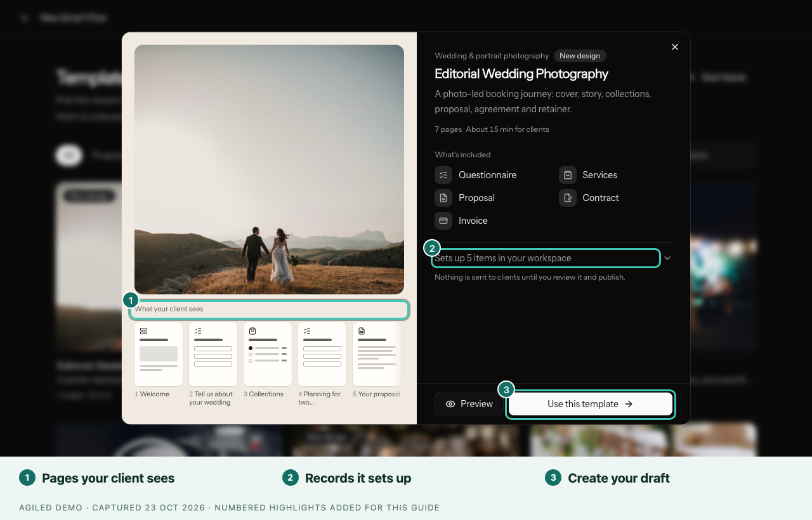This screenshot has height=520, width=812.
Task: Select the Welcome page thumbnail
Action: [159, 354]
